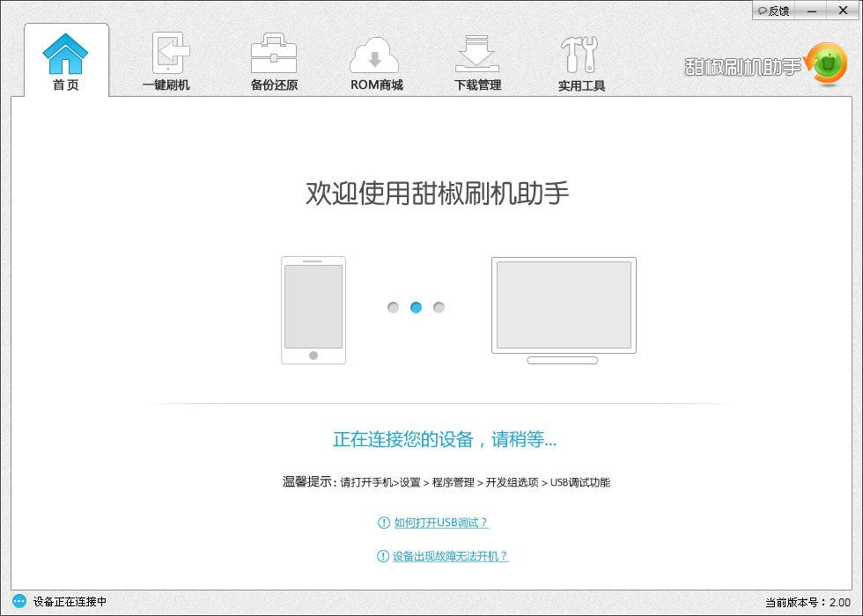Click the green pepper app logo
Viewport: 863px width, 616px height.
pyautogui.click(x=826, y=62)
